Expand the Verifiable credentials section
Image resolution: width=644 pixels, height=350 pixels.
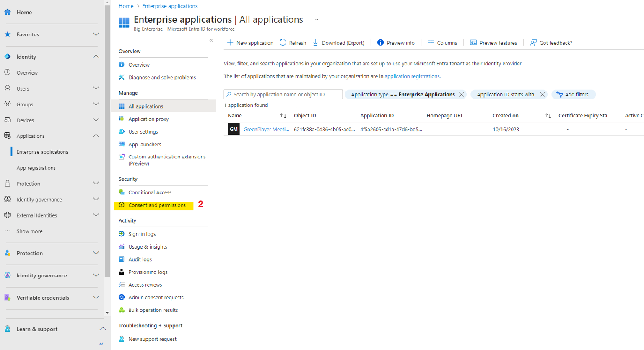pos(96,298)
